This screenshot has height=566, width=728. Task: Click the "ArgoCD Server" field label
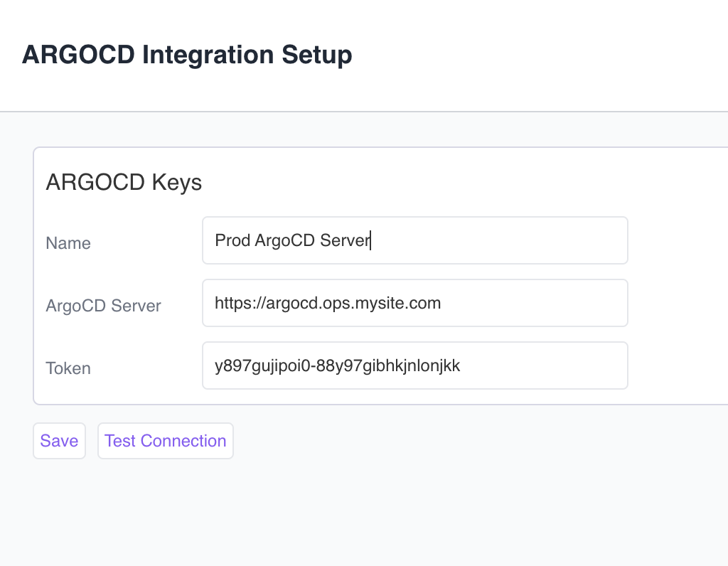[103, 306]
